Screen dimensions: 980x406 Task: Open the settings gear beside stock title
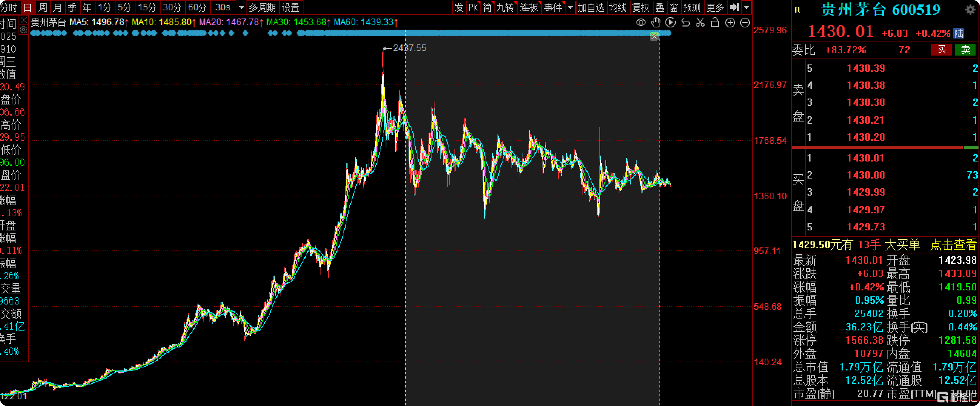tap(970, 10)
